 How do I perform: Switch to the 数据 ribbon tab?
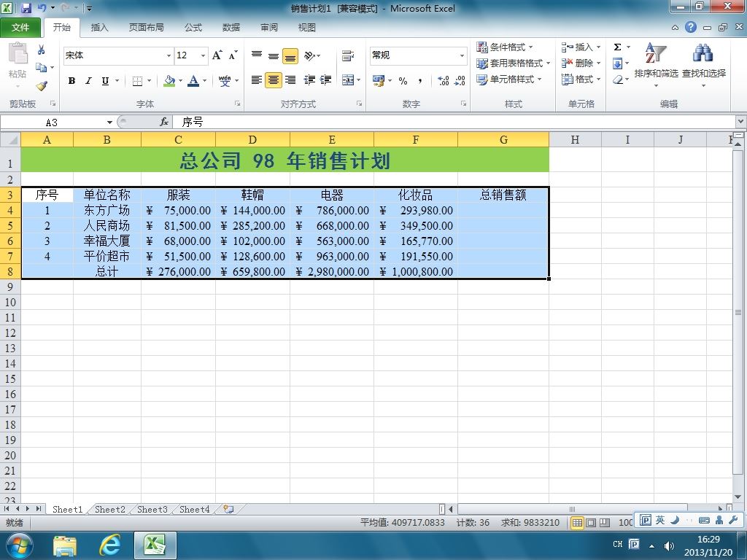pyautogui.click(x=231, y=28)
